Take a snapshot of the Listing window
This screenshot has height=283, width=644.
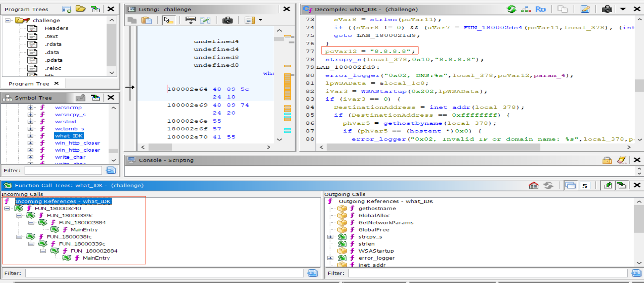(x=227, y=20)
